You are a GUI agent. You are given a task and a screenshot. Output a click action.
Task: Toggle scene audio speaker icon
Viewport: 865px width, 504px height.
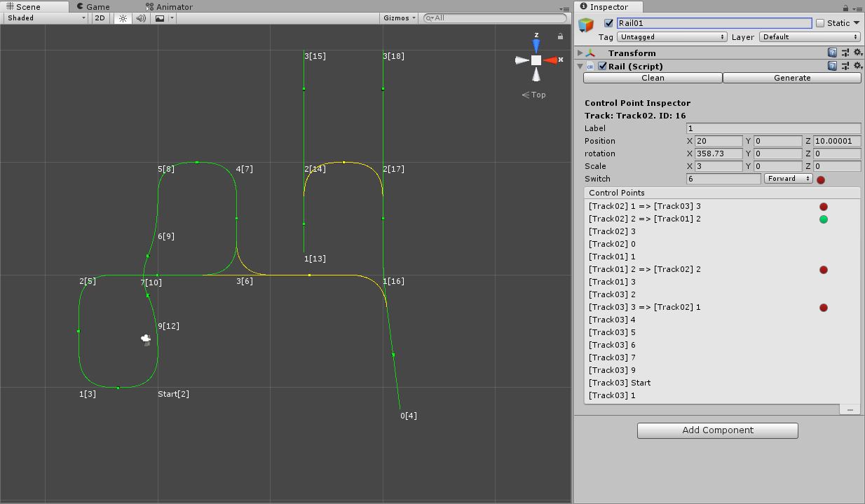pos(141,18)
